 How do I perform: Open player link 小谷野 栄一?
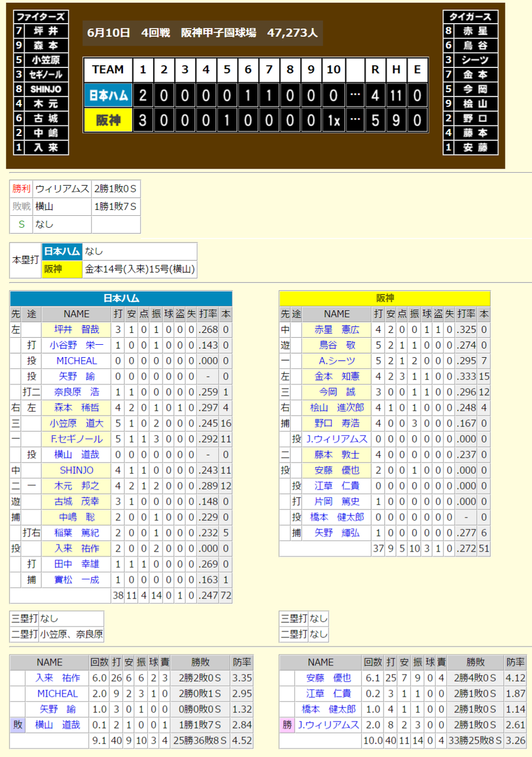(76, 345)
